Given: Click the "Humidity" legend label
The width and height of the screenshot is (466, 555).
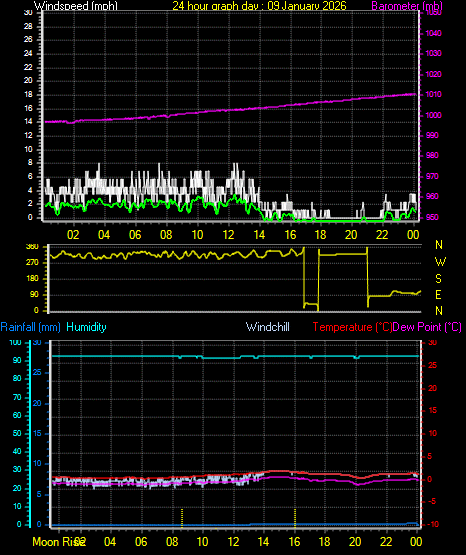Looking at the screenshot, I should pyautogui.click(x=86, y=327).
